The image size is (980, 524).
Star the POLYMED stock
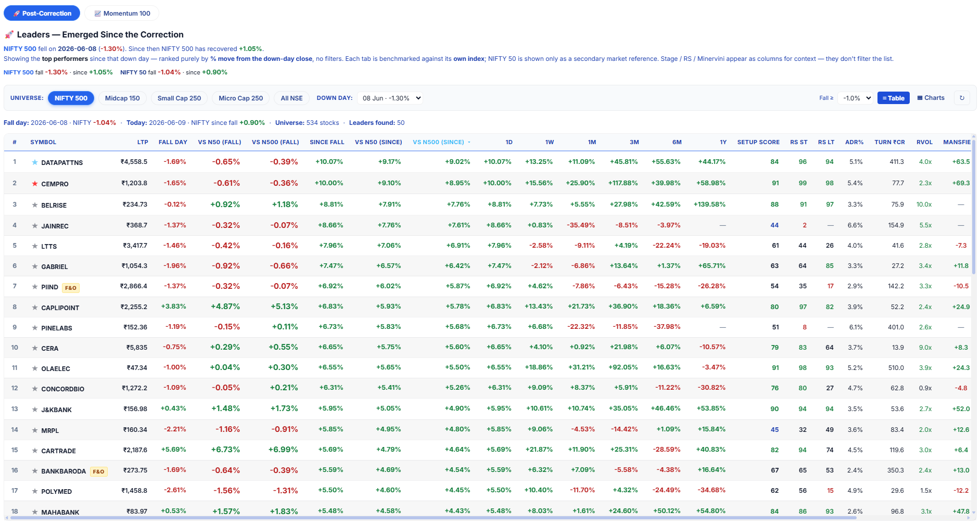pyautogui.click(x=35, y=491)
